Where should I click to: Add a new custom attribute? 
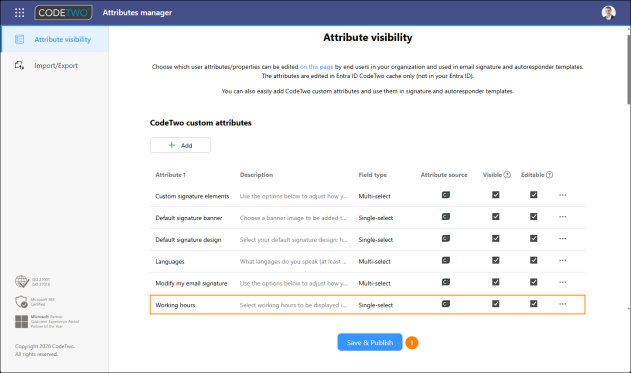click(180, 145)
